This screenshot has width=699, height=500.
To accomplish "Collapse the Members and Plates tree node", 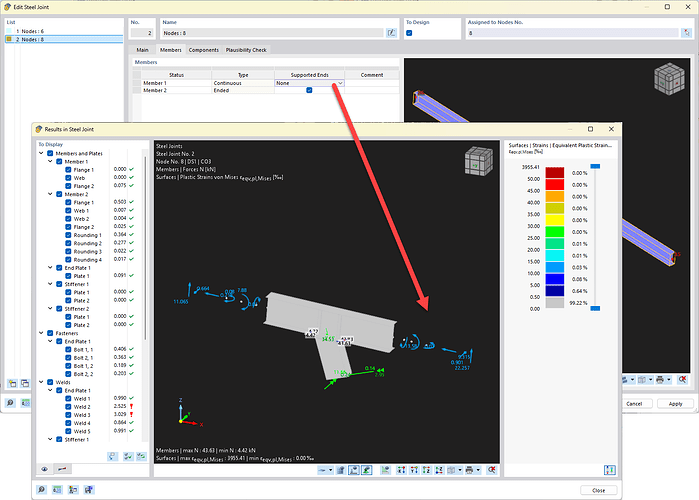I will 41,153.
